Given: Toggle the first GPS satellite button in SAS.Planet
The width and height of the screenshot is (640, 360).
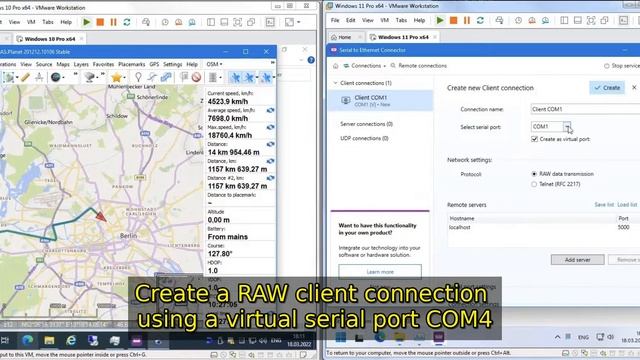Looking at the screenshot, I should coord(236,77).
